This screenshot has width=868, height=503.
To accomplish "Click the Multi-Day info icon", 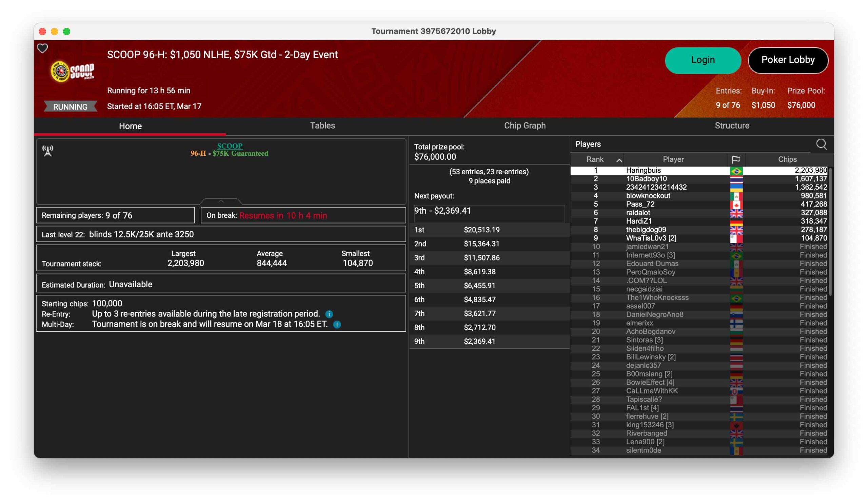I will [x=337, y=324].
